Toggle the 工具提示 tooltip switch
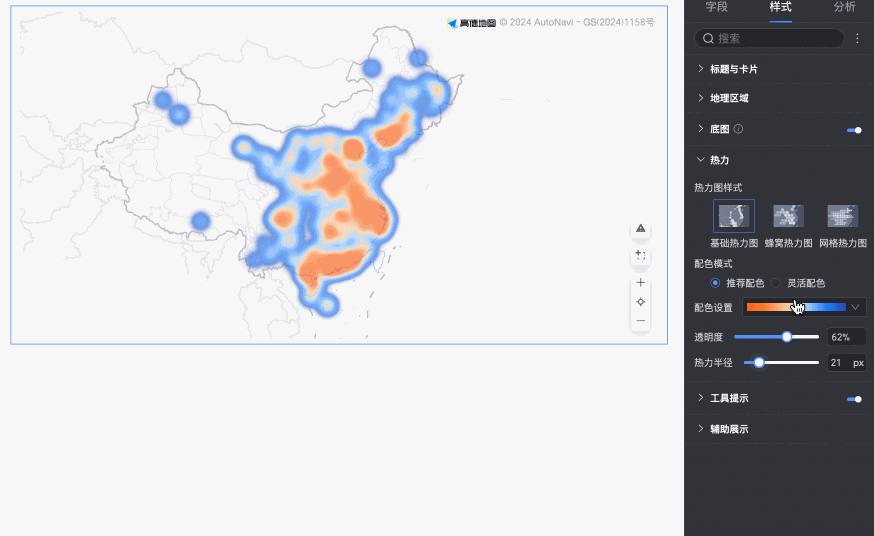The width and height of the screenshot is (874, 536). pos(854,399)
